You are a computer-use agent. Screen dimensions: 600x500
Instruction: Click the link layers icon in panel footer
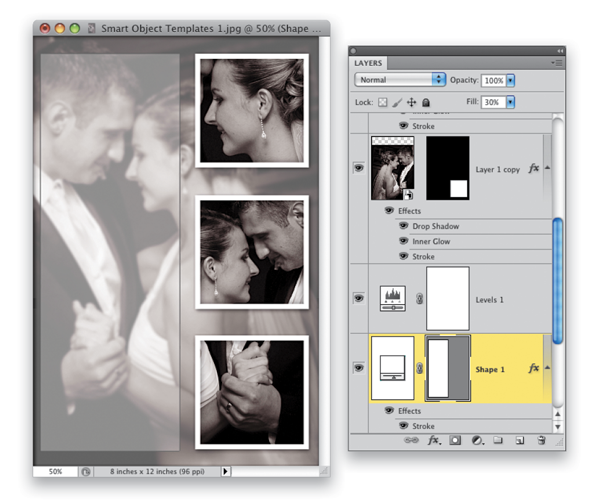click(411, 440)
